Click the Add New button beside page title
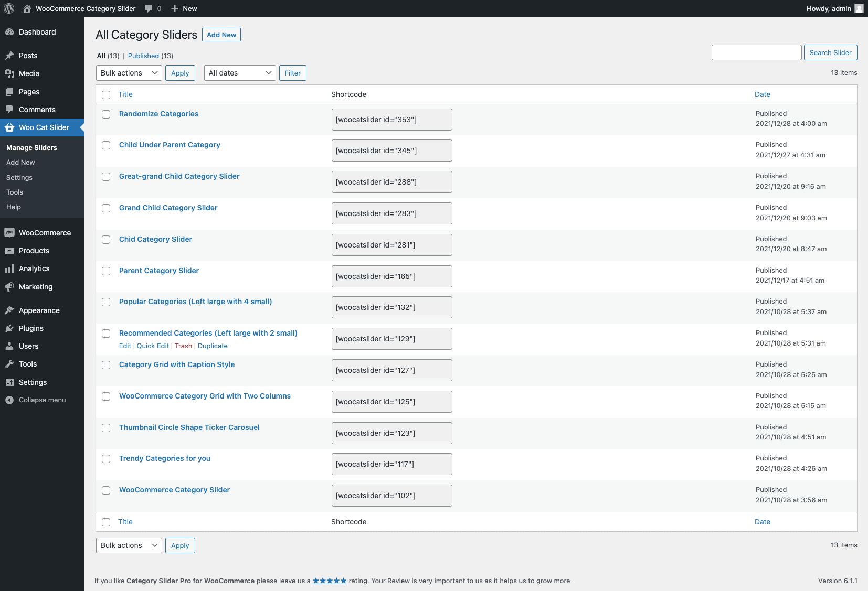 pyautogui.click(x=221, y=35)
